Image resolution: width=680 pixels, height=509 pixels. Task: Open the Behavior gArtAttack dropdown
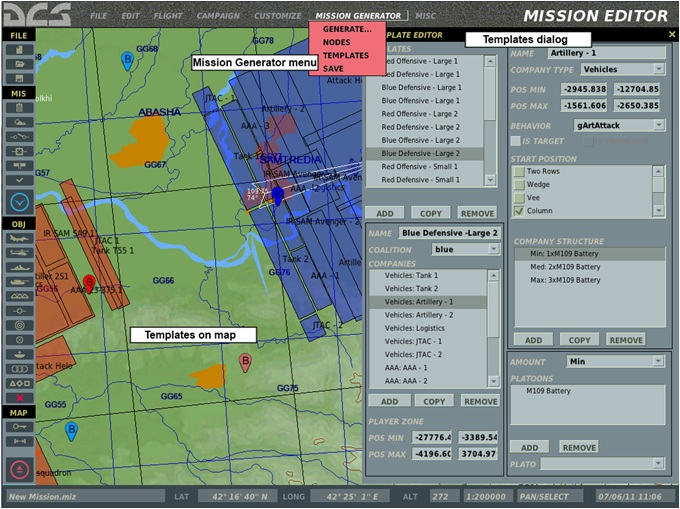(658, 125)
